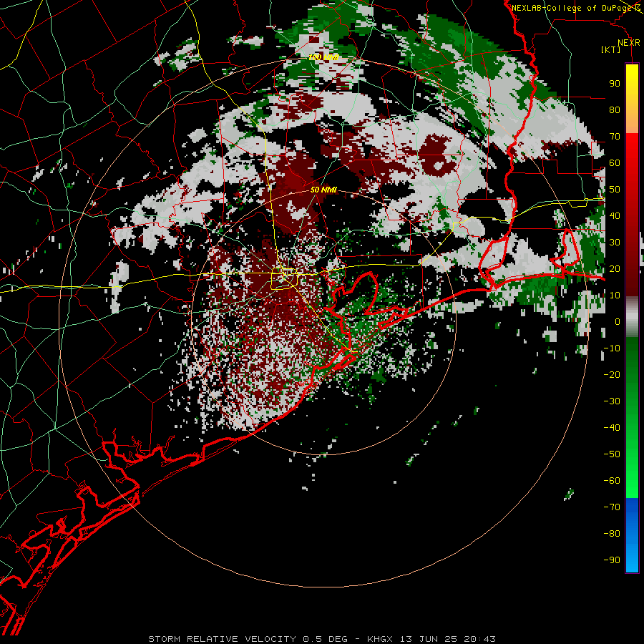Click the -70 value on velocity scale
The height and width of the screenshot is (644, 644).
612,507
